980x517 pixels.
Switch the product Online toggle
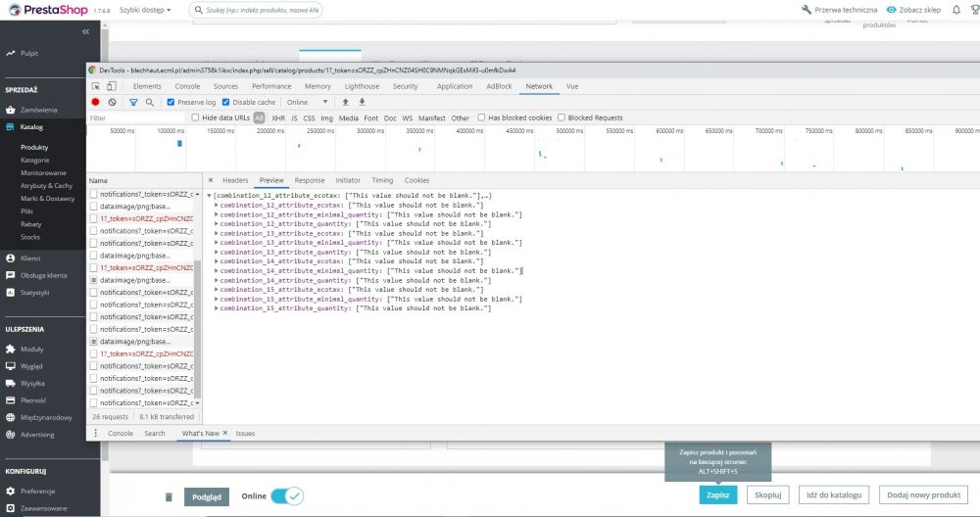click(x=287, y=496)
